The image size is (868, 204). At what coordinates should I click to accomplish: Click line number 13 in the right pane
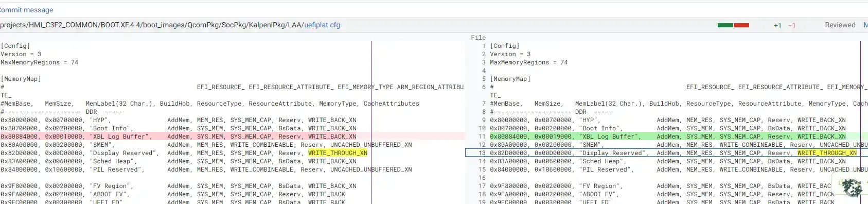point(482,153)
